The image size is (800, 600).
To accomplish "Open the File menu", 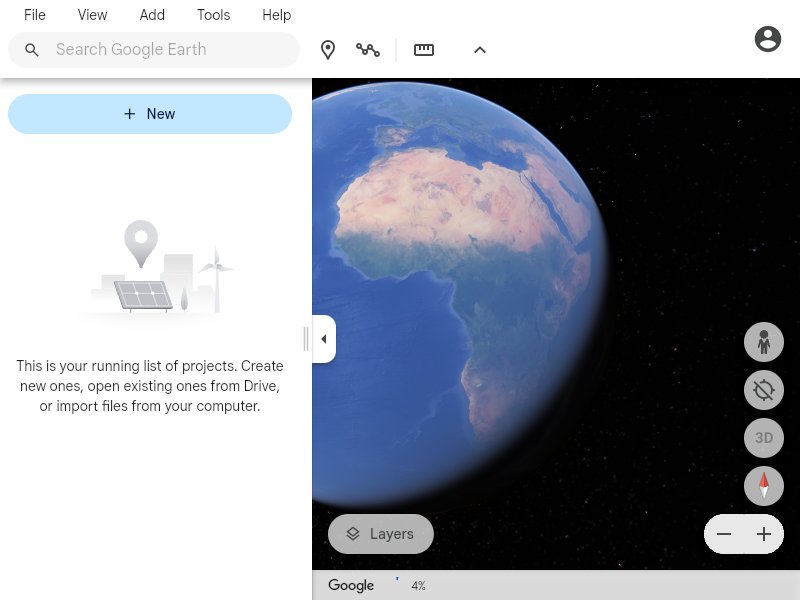I will pyautogui.click(x=35, y=15).
